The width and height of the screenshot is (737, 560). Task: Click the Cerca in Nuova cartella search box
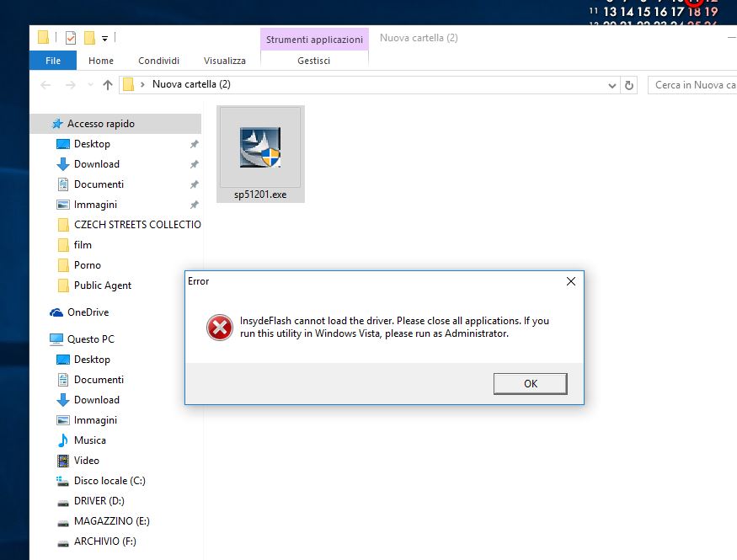coord(692,85)
